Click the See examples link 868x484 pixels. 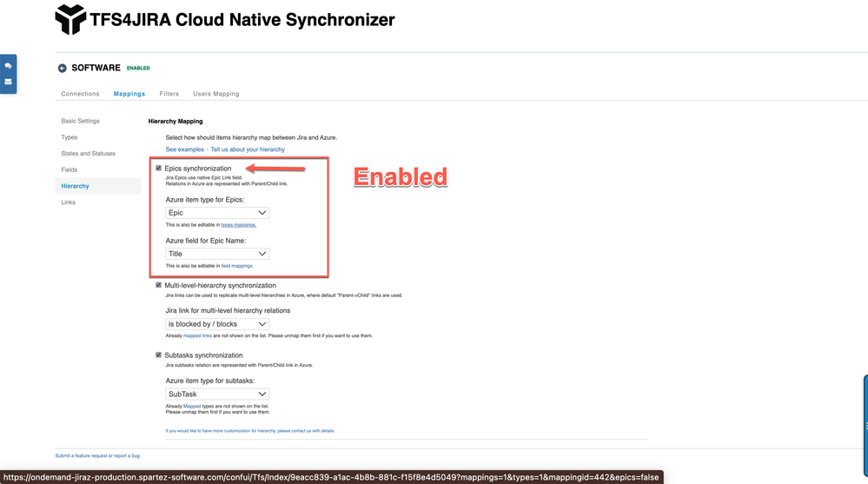[184, 149]
